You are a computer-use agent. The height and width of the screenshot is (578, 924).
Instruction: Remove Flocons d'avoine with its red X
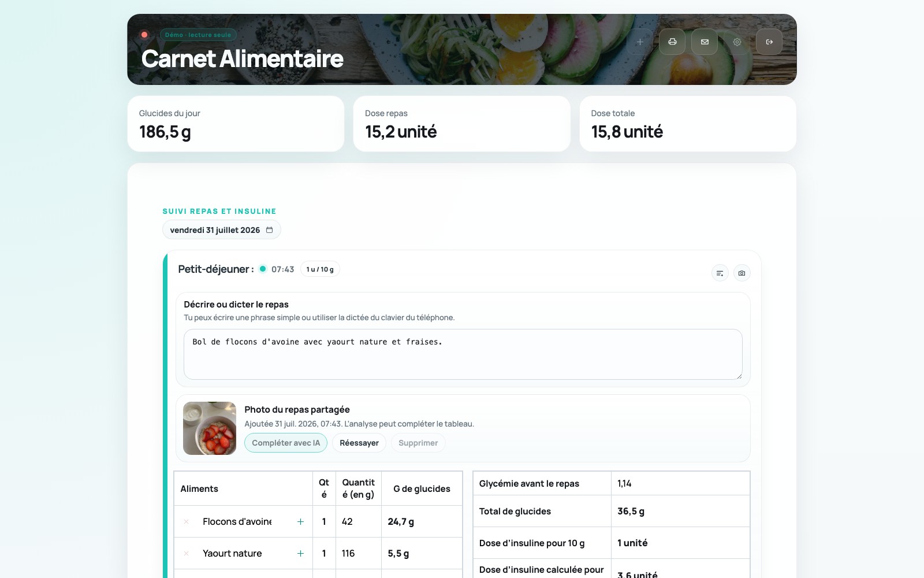coord(187,522)
